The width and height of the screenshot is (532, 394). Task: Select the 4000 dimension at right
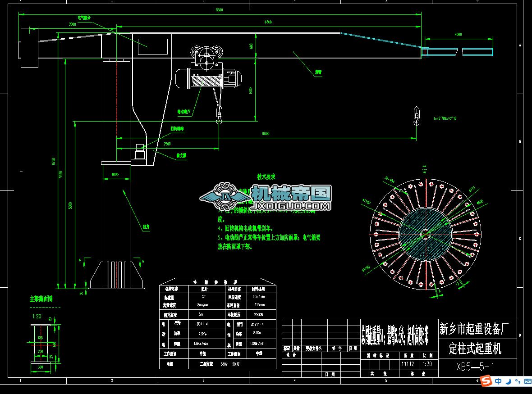[458, 35]
